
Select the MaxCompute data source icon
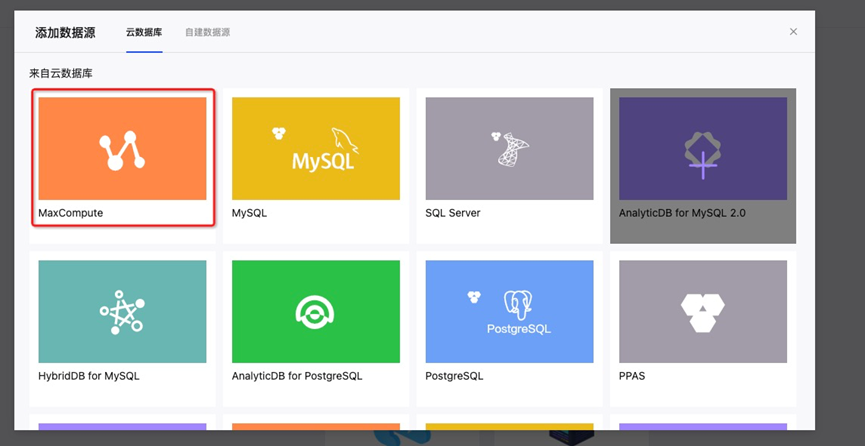pyautogui.click(x=122, y=148)
